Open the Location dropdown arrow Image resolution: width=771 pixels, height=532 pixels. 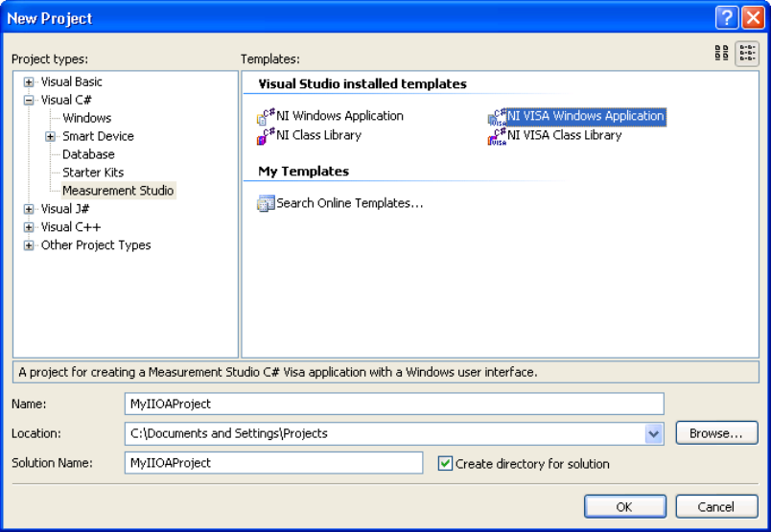pos(653,433)
